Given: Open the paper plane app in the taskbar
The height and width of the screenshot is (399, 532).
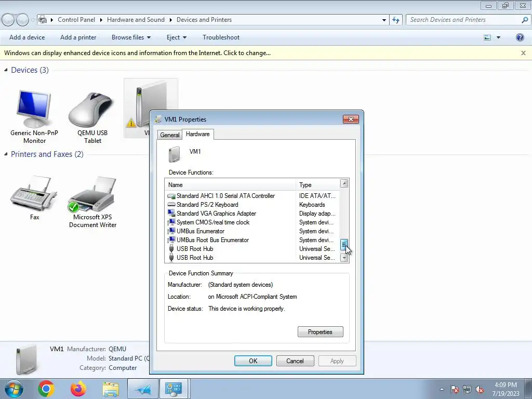Looking at the screenshot, I should tap(143, 389).
